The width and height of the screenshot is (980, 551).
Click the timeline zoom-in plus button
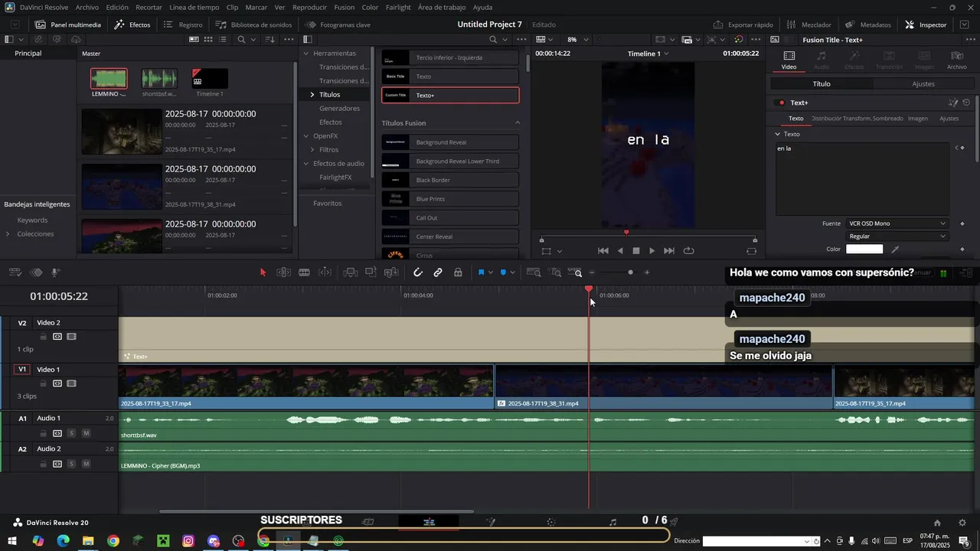click(x=647, y=272)
